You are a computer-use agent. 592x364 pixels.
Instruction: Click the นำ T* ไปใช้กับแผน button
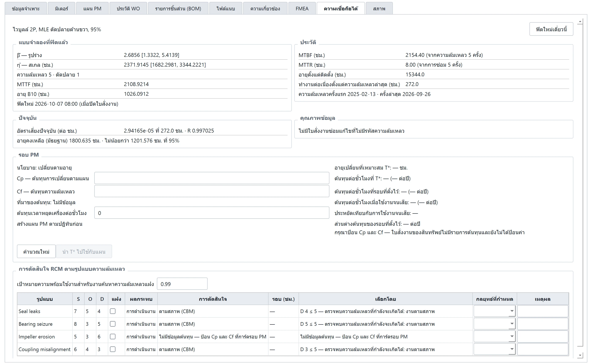click(x=84, y=251)
